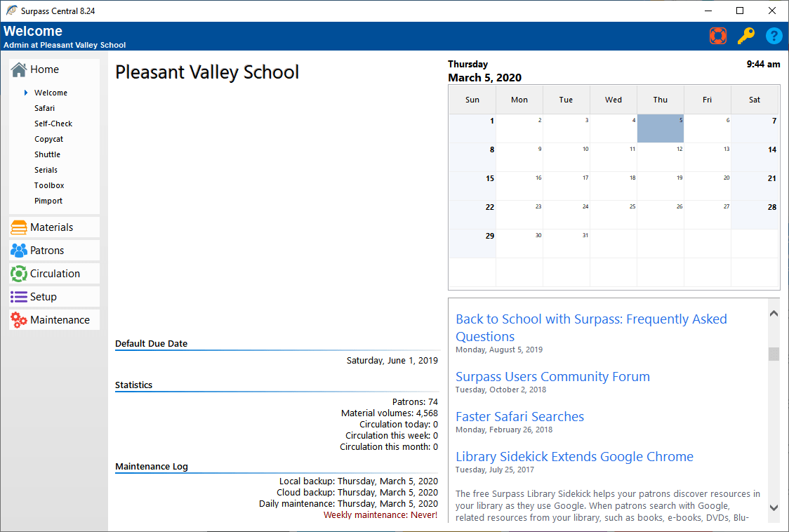789x532 pixels.
Task: Click the Circulation green arrows icon
Action: point(19,274)
